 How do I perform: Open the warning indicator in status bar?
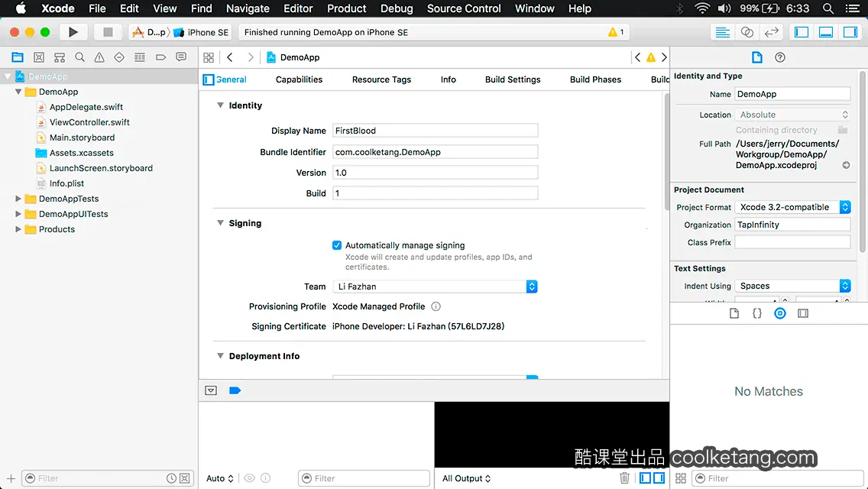click(x=616, y=32)
